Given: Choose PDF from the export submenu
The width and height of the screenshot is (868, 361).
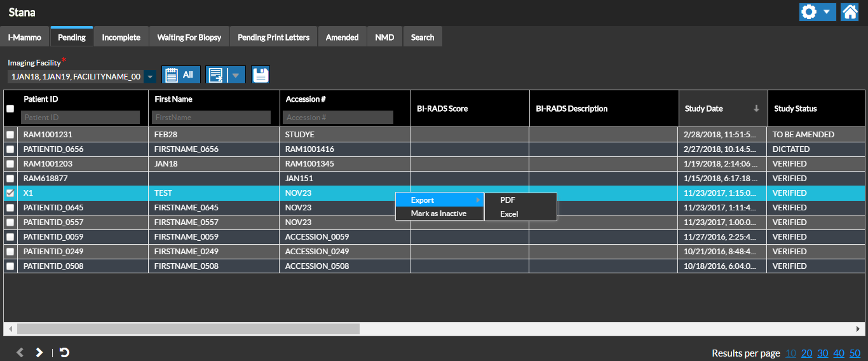Looking at the screenshot, I should coord(508,200).
